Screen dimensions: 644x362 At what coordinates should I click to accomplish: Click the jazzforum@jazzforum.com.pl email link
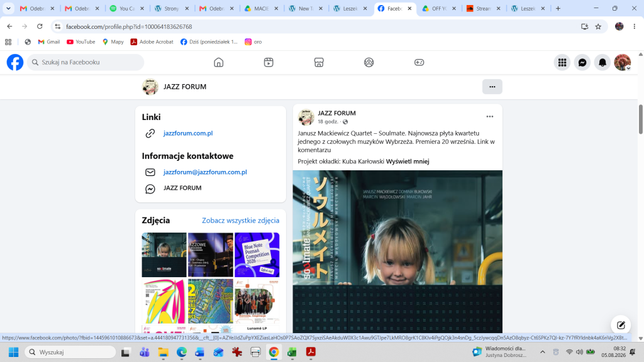point(205,172)
